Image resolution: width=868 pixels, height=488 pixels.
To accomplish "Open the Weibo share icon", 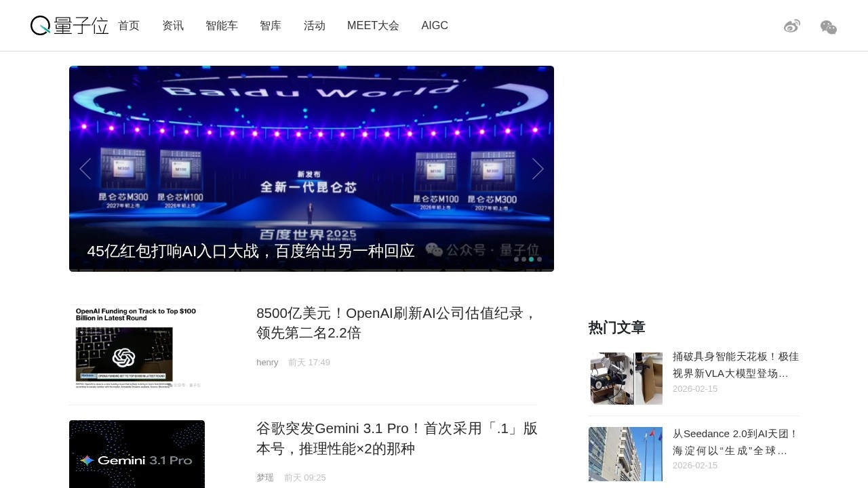I will tap(791, 25).
